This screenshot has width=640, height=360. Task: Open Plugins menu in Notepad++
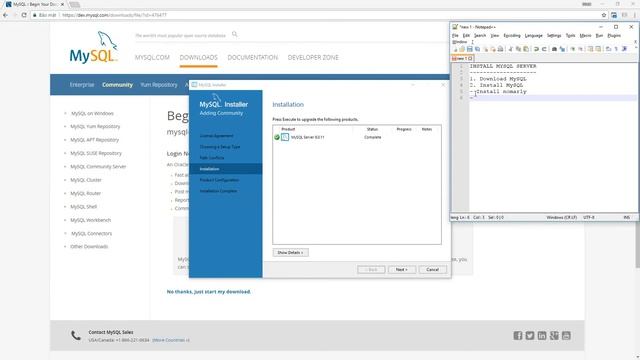[x=614, y=36]
